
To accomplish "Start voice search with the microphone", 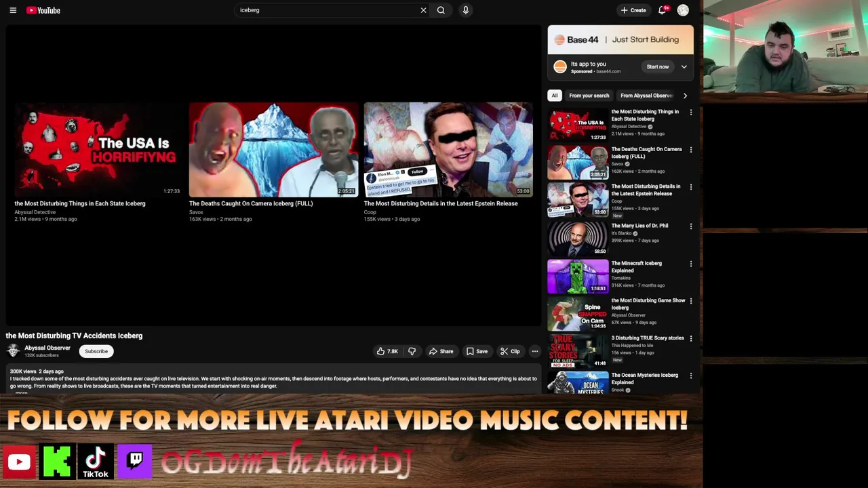I will [465, 10].
